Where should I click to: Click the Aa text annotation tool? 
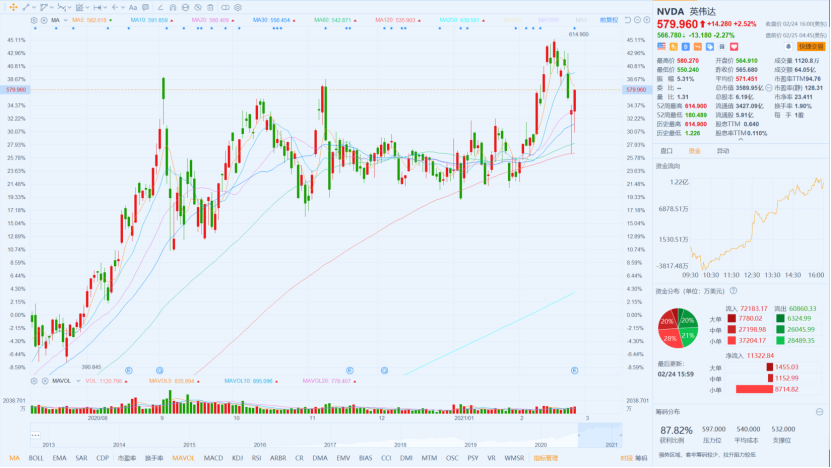tap(133, 7)
